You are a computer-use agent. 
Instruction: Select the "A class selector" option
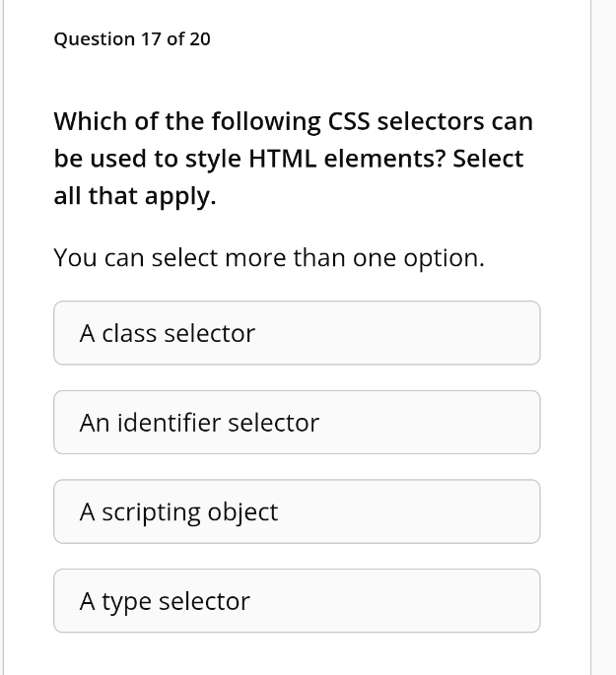tap(296, 333)
